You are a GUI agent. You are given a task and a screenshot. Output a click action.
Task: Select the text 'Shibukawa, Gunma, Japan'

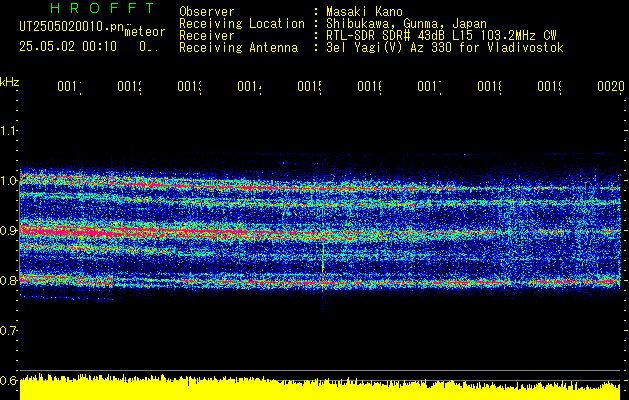pyautogui.click(x=406, y=24)
